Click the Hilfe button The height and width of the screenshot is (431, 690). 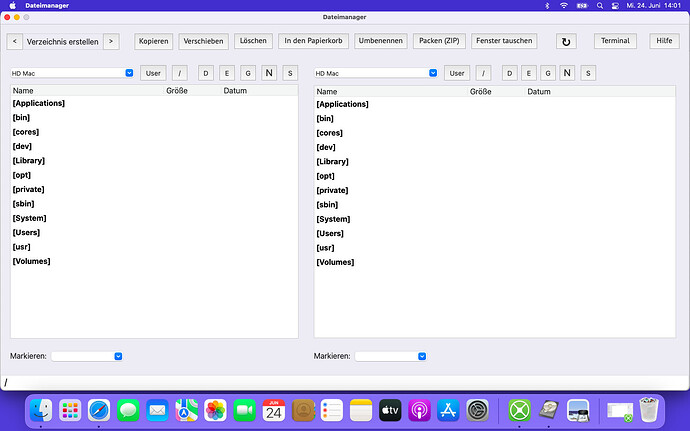pyautogui.click(x=664, y=41)
